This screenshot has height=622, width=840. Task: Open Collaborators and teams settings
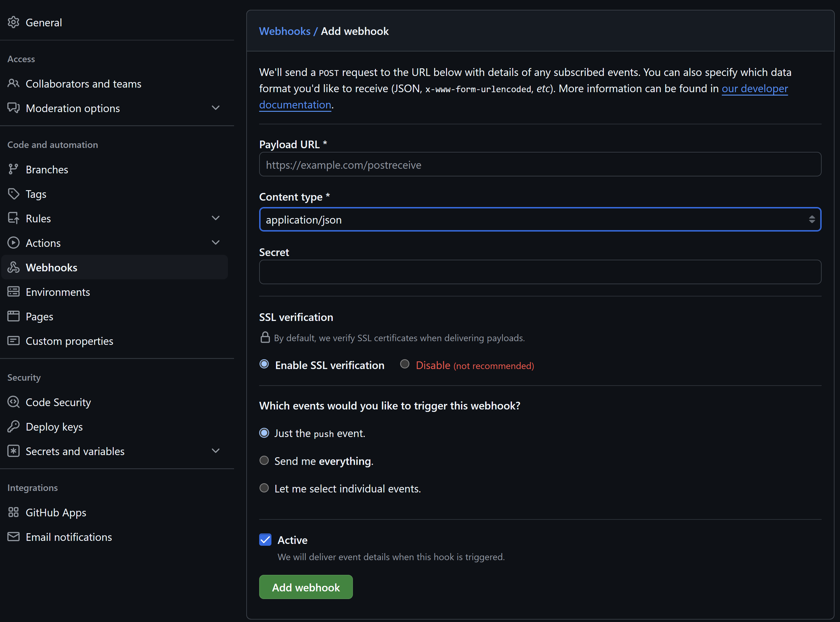click(x=83, y=84)
